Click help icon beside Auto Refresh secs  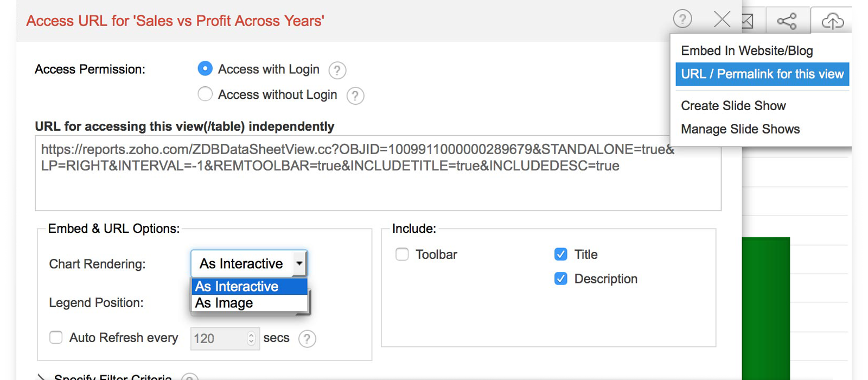pos(307,339)
